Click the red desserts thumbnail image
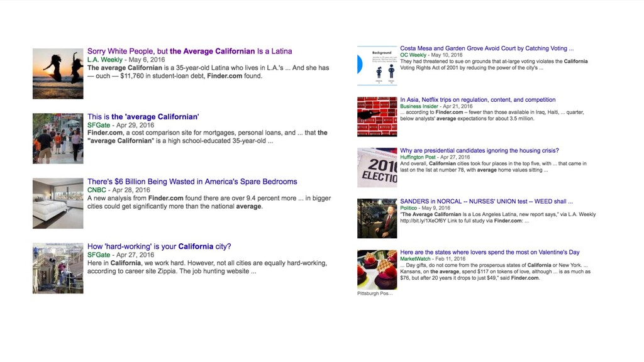 pos(377,270)
